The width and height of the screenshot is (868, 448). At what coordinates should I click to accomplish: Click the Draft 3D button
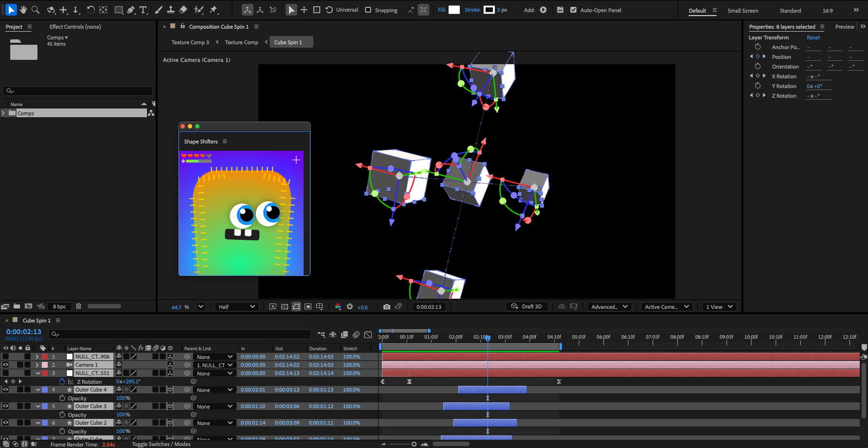527,306
